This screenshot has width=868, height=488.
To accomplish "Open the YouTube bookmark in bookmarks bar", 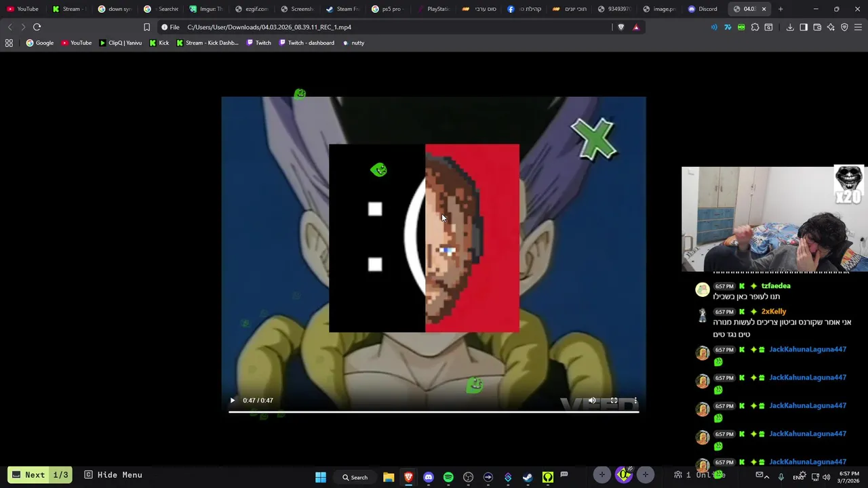I will coord(76,43).
